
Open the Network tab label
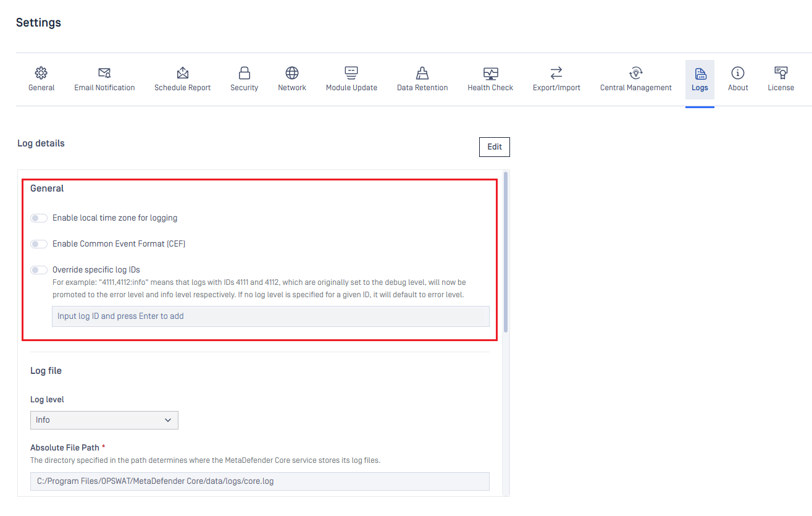click(292, 88)
